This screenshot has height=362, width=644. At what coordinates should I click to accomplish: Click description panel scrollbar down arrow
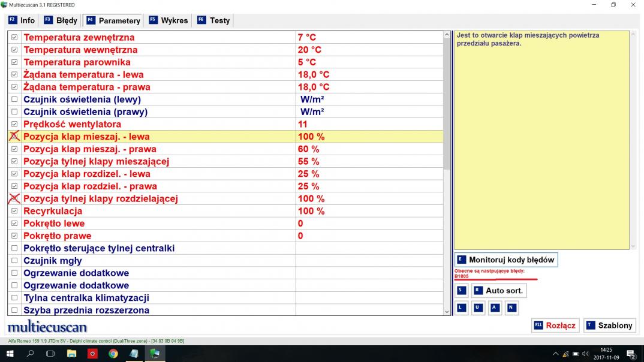(x=633, y=246)
